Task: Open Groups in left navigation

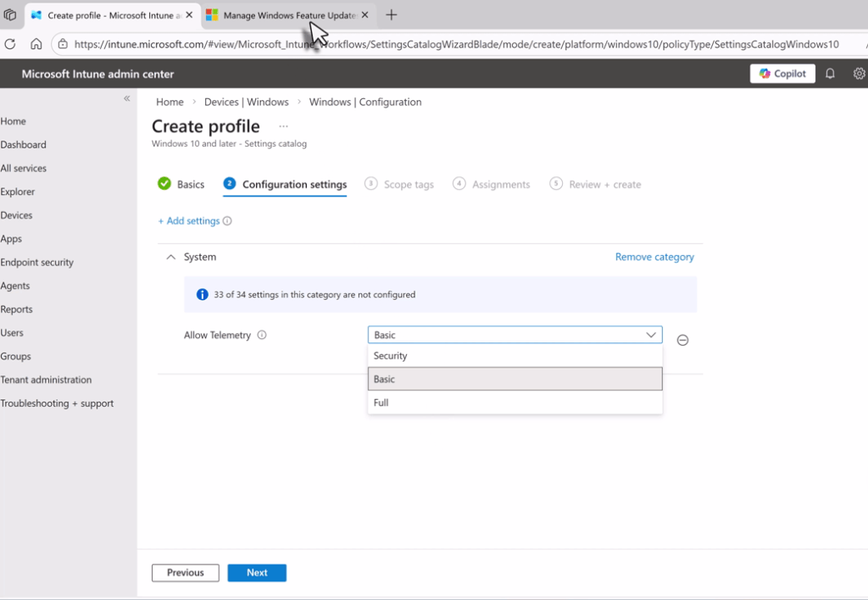Action: pos(15,357)
